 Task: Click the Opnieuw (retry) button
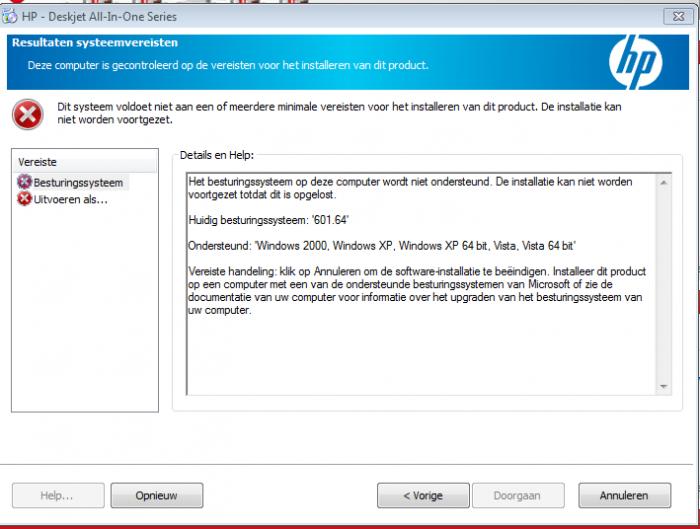click(157, 495)
